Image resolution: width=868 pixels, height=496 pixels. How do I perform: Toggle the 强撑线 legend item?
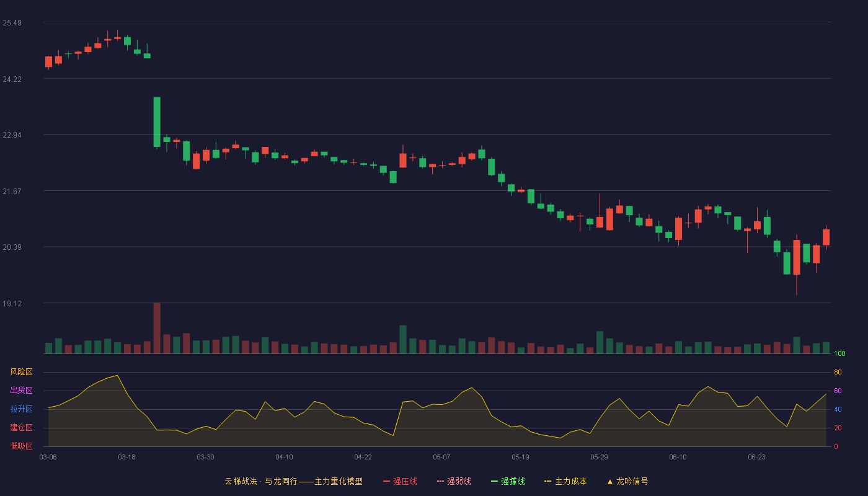[508, 481]
